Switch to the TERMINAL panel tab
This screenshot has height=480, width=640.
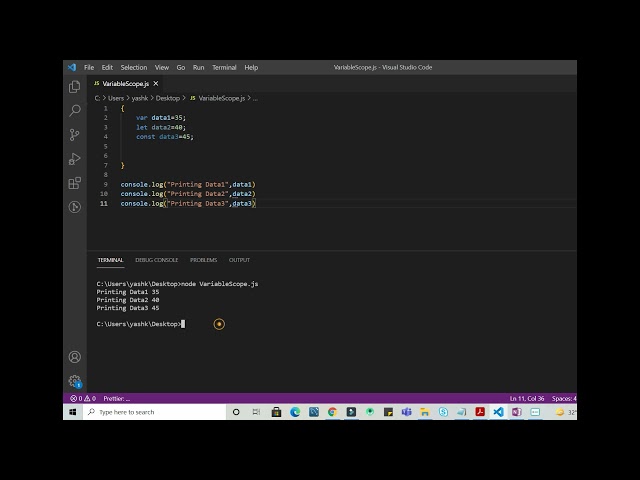point(110,260)
